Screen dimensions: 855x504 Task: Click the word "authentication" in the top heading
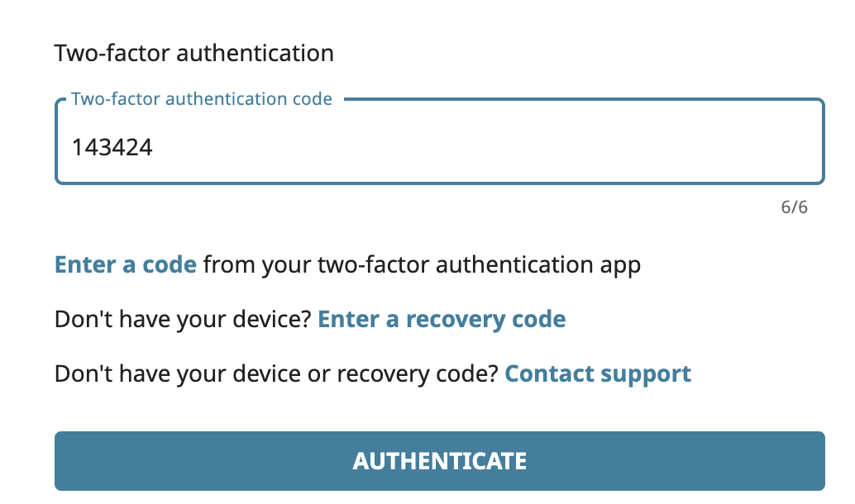pyautogui.click(x=254, y=55)
